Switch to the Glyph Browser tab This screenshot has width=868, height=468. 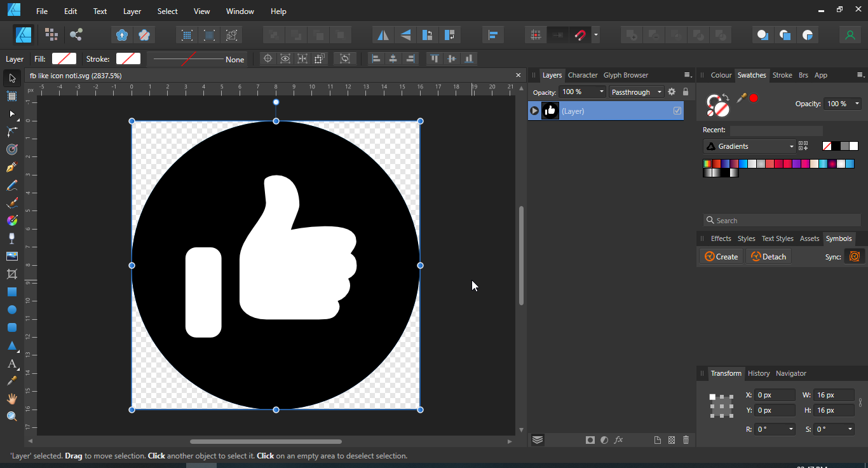tap(626, 75)
